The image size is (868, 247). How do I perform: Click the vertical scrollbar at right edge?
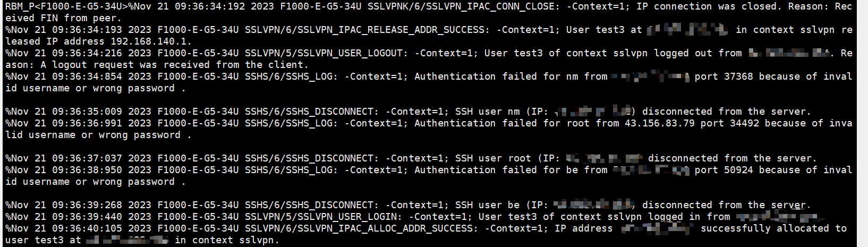click(x=862, y=123)
